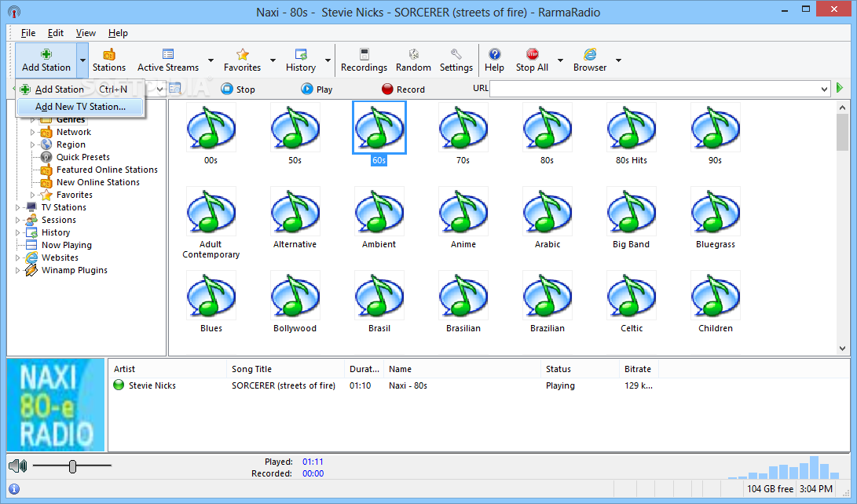
Task: Open the Stations toolbar icon
Action: coord(108,60)
